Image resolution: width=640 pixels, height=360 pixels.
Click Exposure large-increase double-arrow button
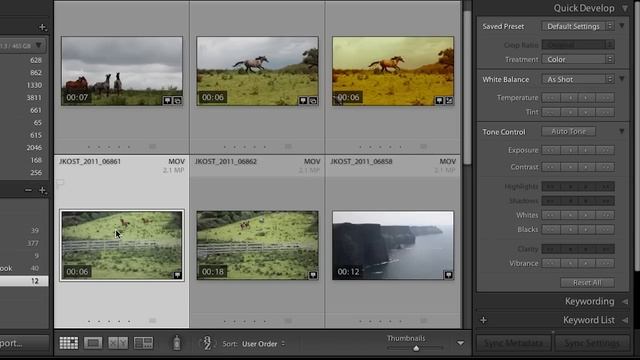coord(606,150)
